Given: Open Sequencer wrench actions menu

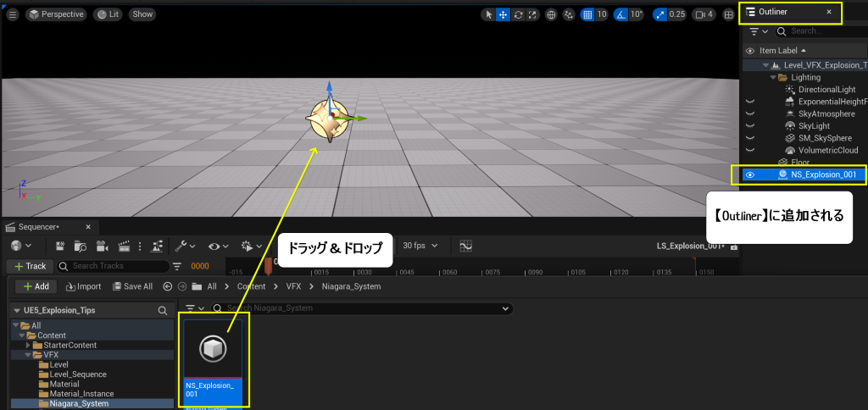Looking at the screenshot, I should coord(185,245).
